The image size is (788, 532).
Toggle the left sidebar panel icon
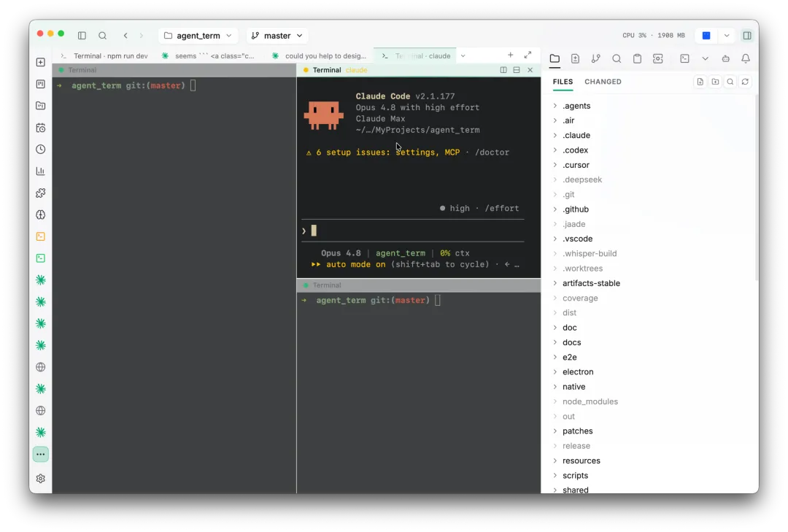[82, 36]
